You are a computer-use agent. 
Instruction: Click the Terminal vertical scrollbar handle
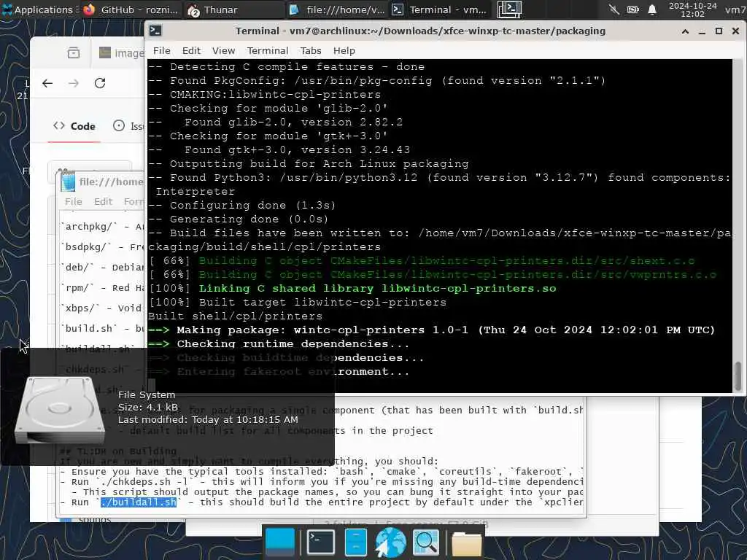(x=738, y=376)
